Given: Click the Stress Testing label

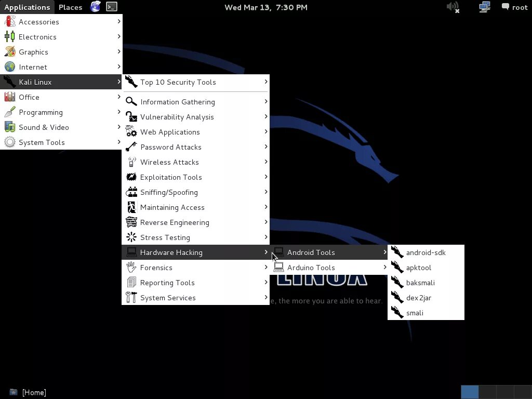Looking at the screenshot, I should pos(165,237).
